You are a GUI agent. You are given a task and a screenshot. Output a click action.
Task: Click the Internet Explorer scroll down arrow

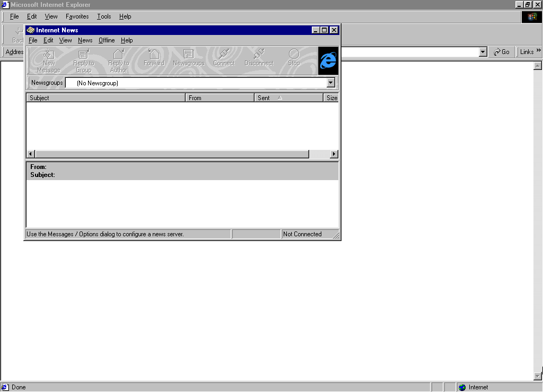coord(538,376)
